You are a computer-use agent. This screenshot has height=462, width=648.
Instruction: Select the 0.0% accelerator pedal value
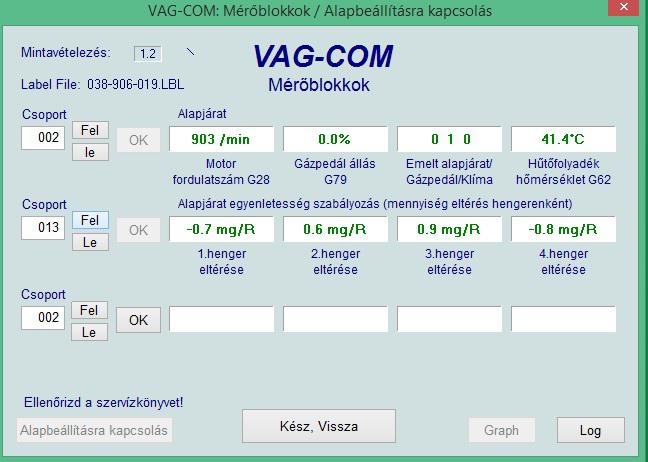click(x=335, y=139)
